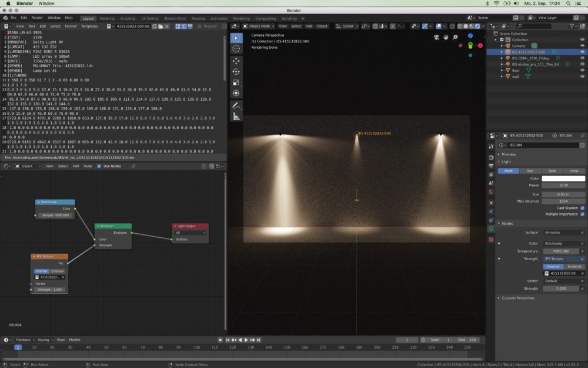Image resolution: width=588 pixels, height=368 pixels.
Task: Click the Temperature 4000.000 field
Action: point(561,251)
